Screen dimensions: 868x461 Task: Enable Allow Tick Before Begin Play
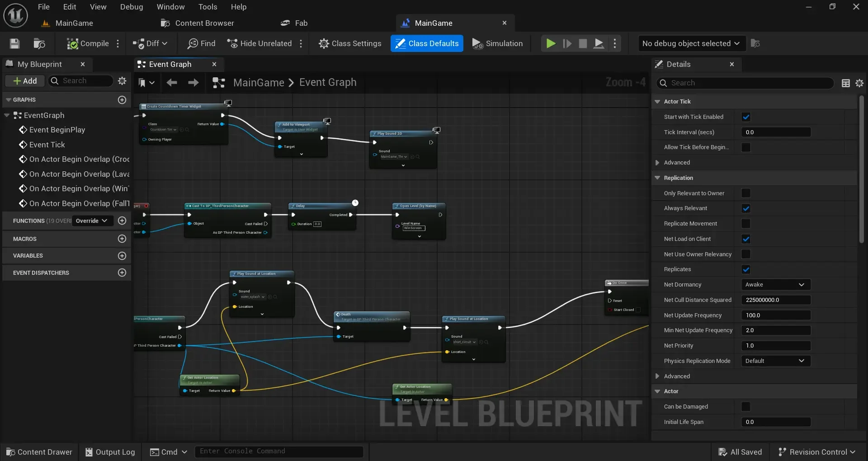(x=746, y=147)
